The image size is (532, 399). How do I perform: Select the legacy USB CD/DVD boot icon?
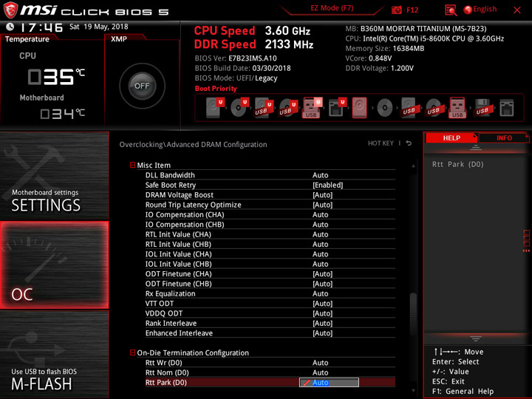[x=433, y=108]
